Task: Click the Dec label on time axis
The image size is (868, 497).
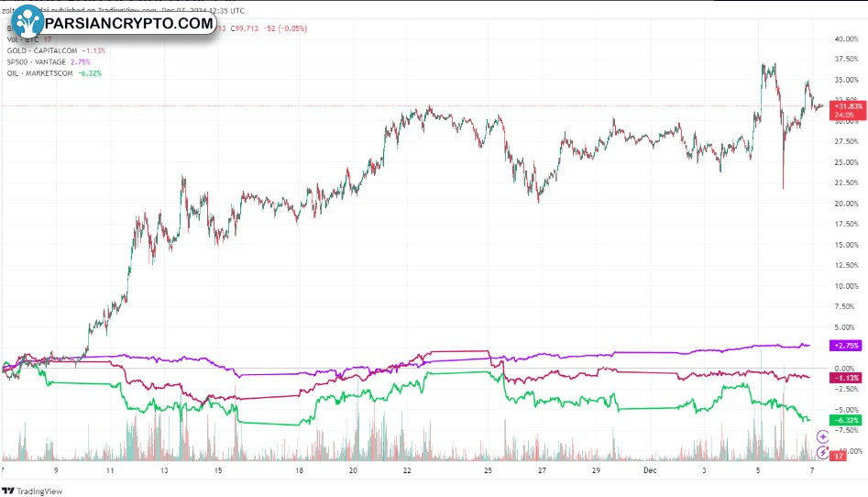Action: tap(650, 470)
